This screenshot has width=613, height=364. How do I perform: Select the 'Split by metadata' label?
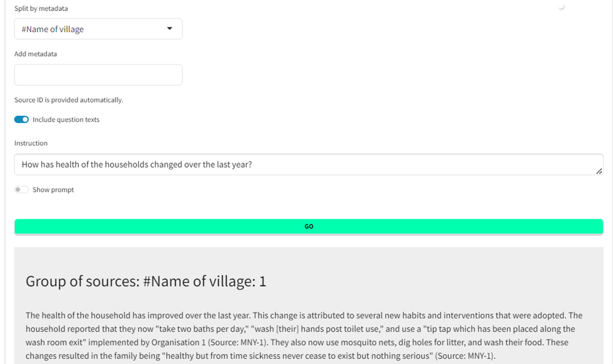click(x=41, y=9)
